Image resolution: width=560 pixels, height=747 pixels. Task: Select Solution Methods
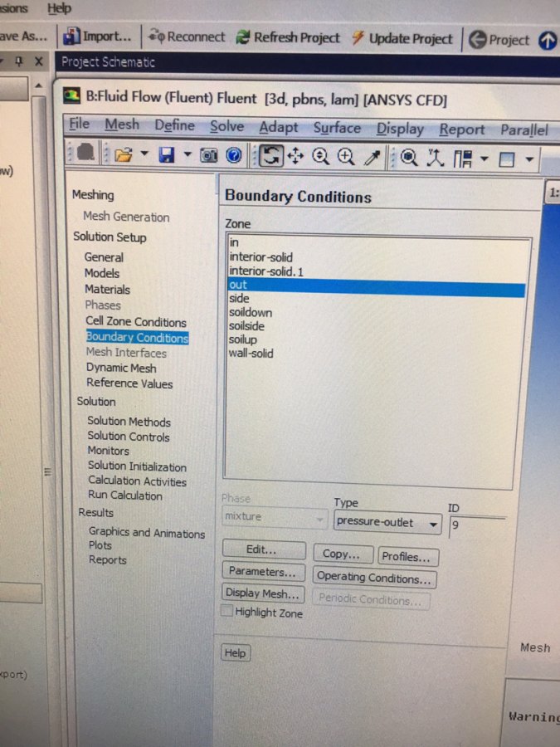click(x=129, y=422)
